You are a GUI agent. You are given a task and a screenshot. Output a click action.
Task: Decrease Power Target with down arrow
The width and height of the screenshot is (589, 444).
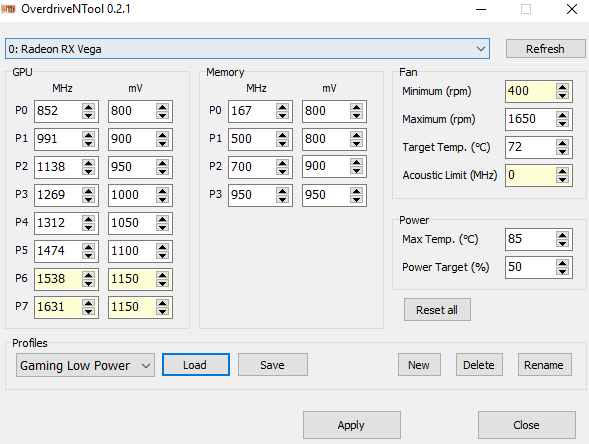coord(563,272)
